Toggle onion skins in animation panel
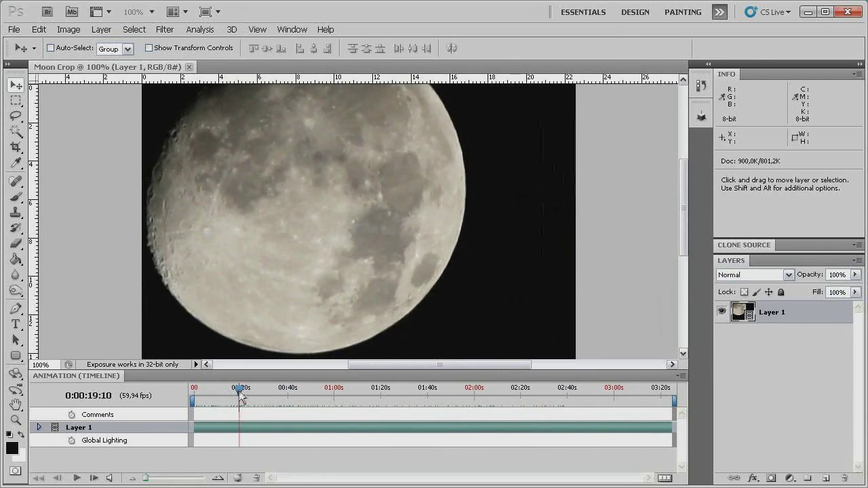The height and width of the screenshot is (488, 868). click(238, 478)
